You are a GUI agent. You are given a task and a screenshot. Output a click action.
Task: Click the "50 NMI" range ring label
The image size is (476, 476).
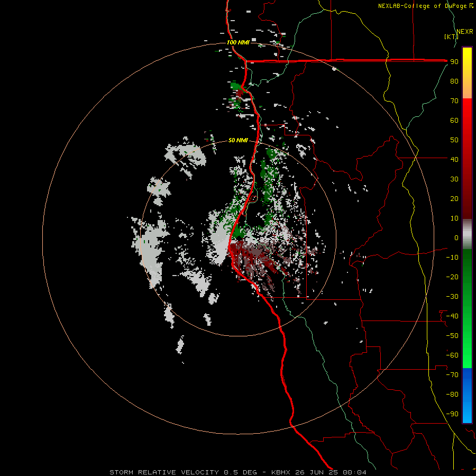point(238,140)
